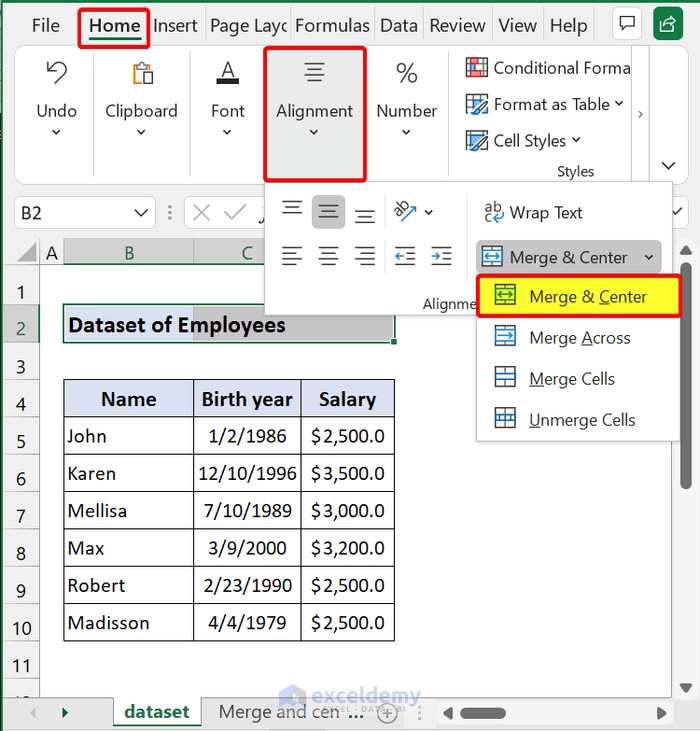This screenshot has height=731, width=700.
Task: Click the vertical scrollbar thumb
Action: (x=686, y=375)
